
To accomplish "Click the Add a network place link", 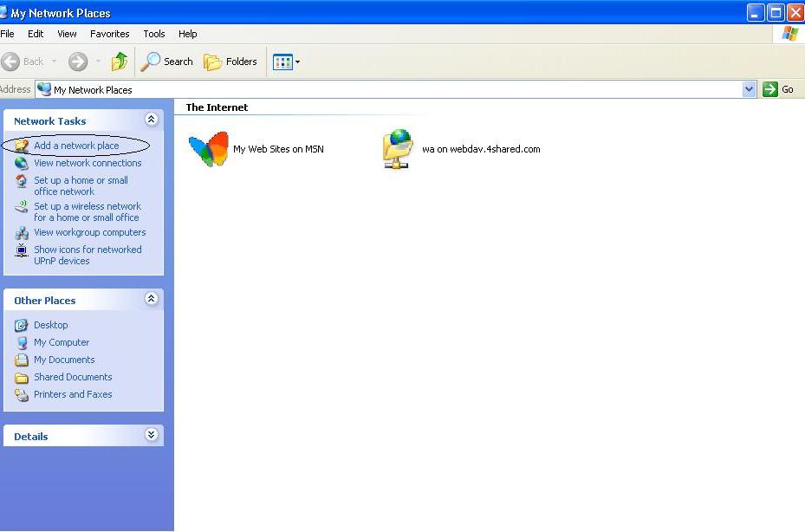I will (x=76, y=146).
